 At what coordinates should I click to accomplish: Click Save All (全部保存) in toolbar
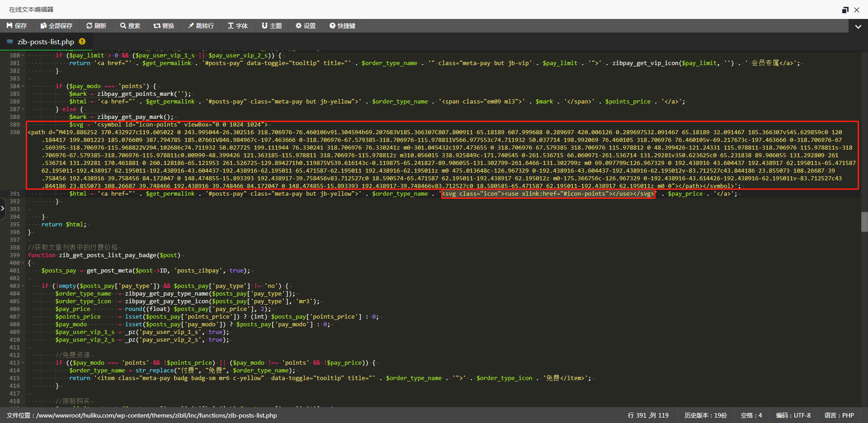(56, 26)
